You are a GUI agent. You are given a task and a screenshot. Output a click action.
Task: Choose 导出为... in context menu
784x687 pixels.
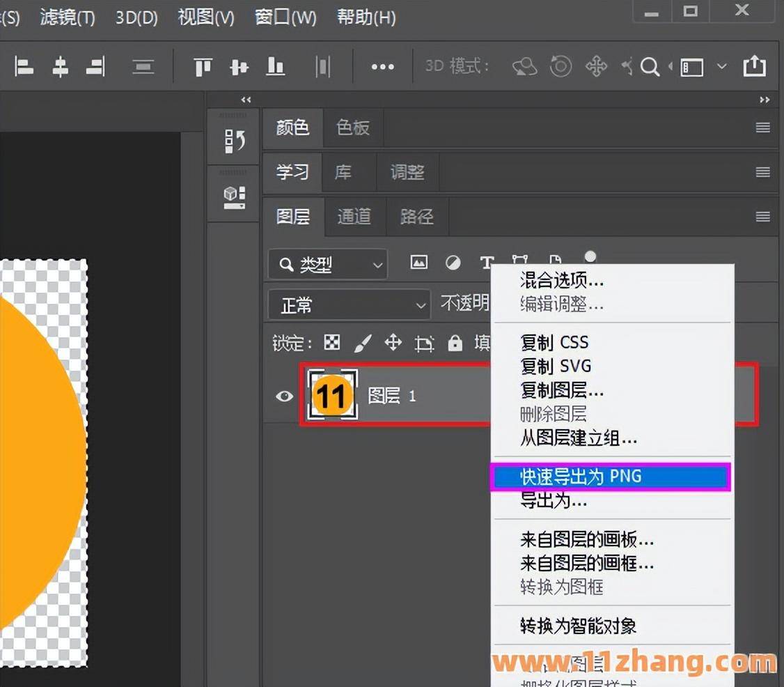pos(611,500)
